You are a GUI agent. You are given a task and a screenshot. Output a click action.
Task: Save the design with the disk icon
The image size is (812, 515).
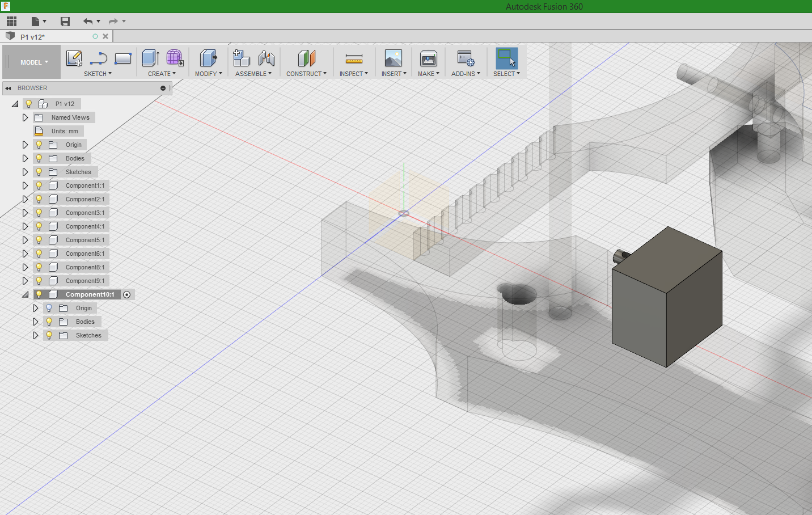point(65,22)
